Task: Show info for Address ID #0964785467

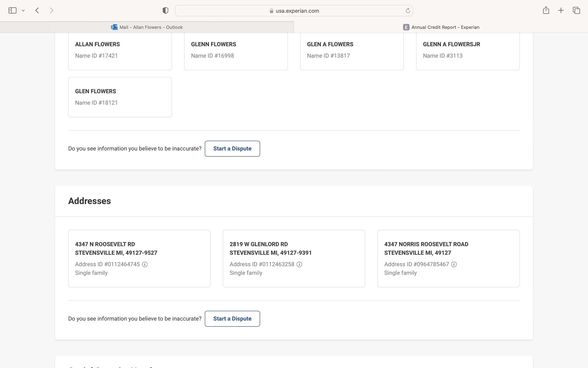Action: pyautogui.click(x=454, y=264)
